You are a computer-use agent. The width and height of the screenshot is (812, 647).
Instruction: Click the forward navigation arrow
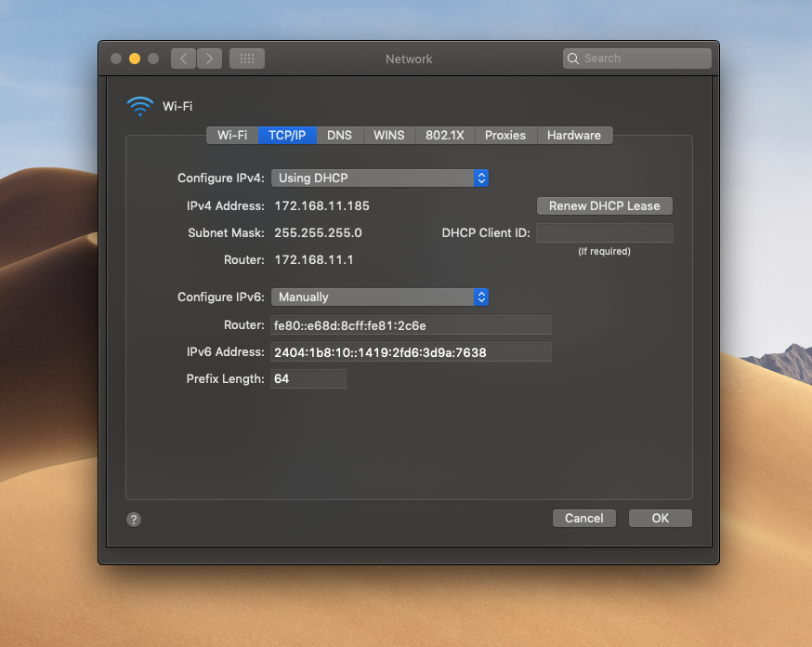(209, 59)
